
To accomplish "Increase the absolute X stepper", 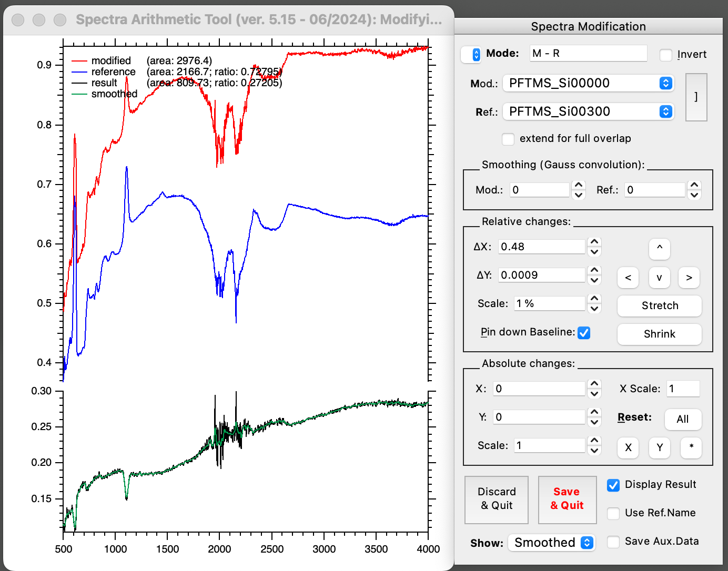I will click(x=594, y=384).
